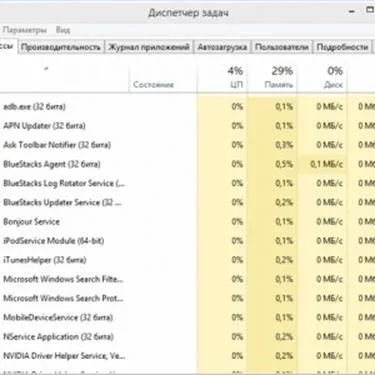Image resolution: width=375 pixels, height=375 pixels.
Task: Open the Параметры menu
Action: (x=24, y=30)
